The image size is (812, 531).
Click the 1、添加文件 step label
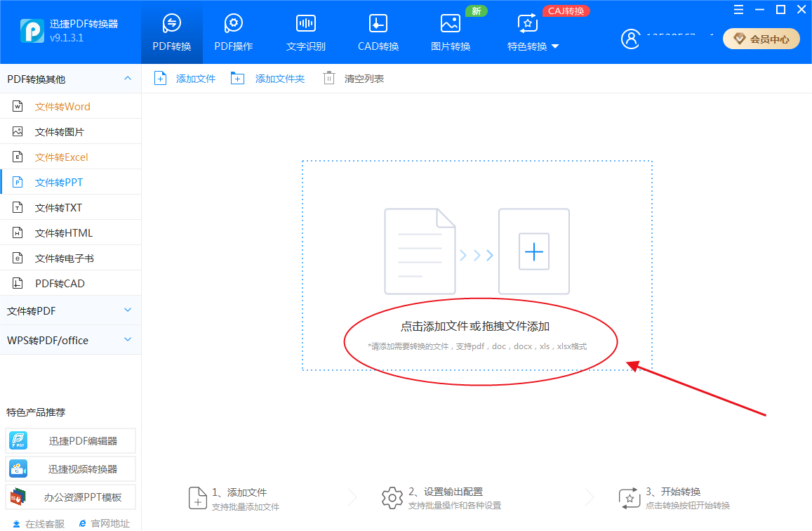239,492
